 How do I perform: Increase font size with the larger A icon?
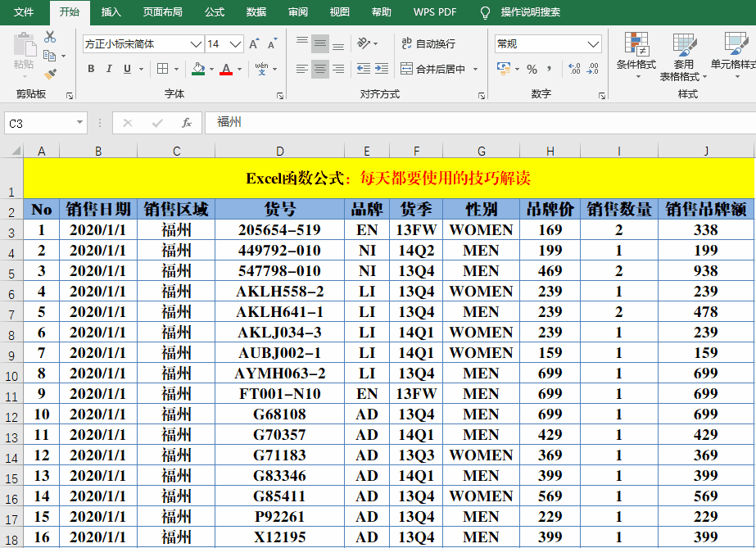pyautogui.click(x=254, y=44)
